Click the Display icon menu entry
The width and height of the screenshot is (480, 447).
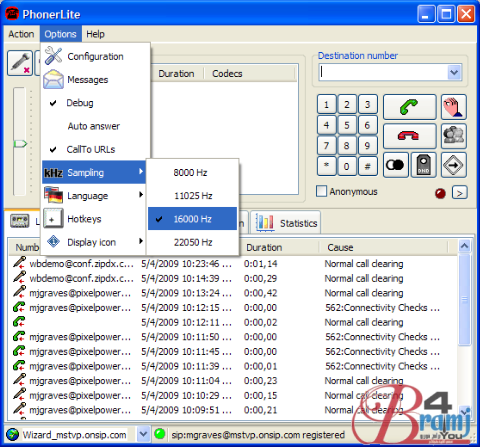(x=95, y=242)
